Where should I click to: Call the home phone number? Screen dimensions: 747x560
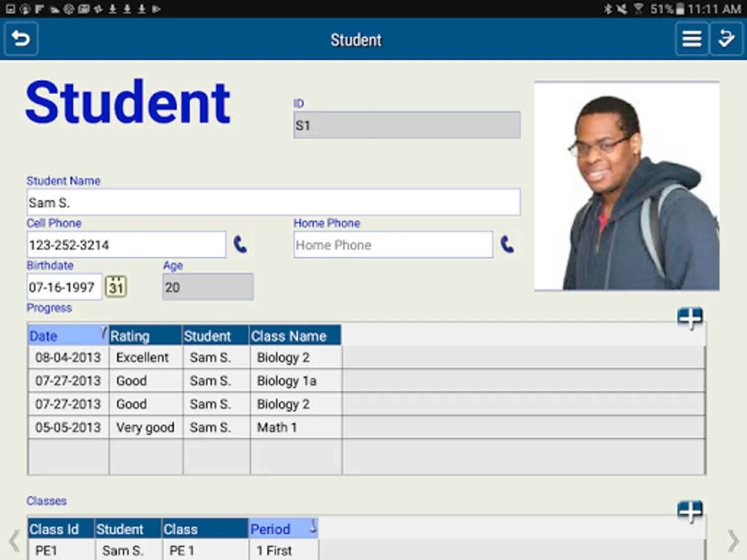507,245
